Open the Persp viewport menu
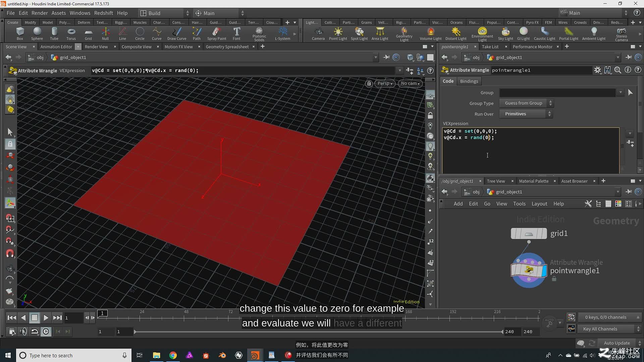This screenshot has height=362, width=644. (x=385, y=83)
